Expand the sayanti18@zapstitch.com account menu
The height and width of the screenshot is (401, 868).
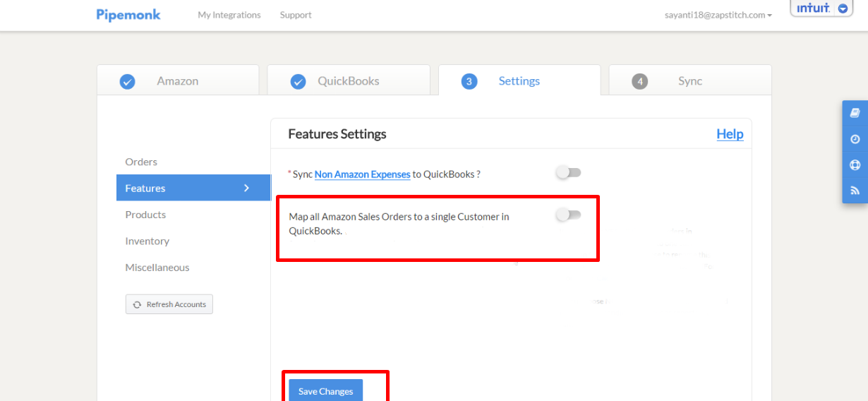tap(718, 15)
